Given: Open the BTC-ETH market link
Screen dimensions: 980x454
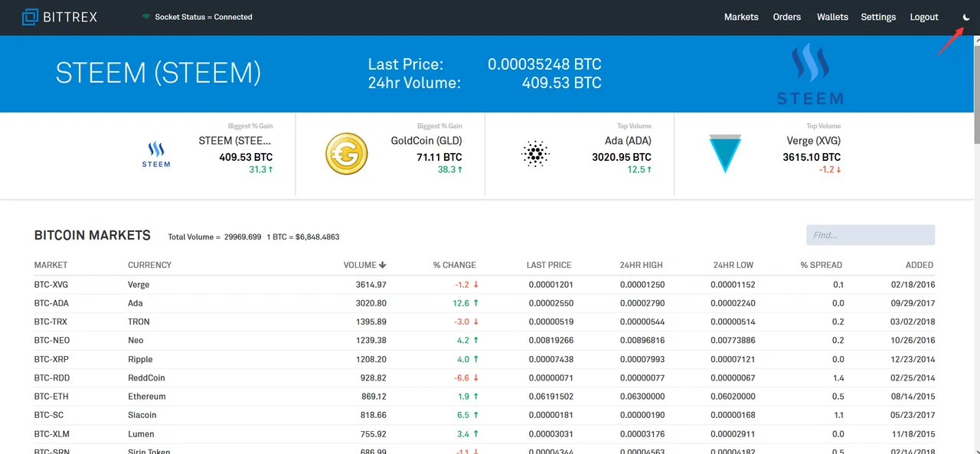Looking at the screenshot, I should (51, 397).
